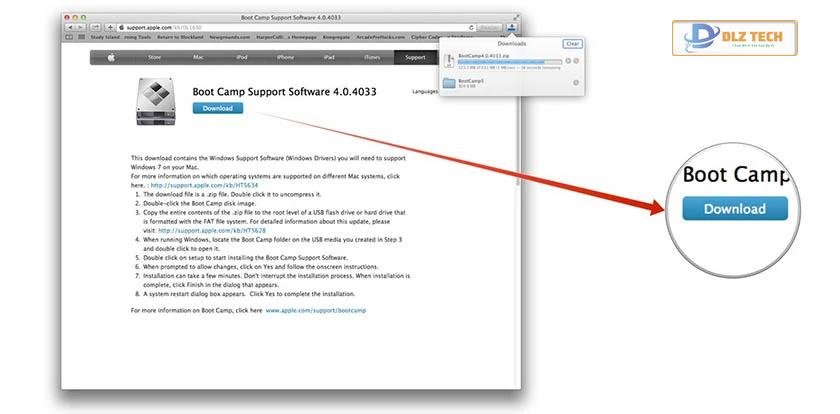Image resolution: width=840 pixels, height=414 pixels.
Task: Click the Reader button in address bar
Action: tap(490, 28)
